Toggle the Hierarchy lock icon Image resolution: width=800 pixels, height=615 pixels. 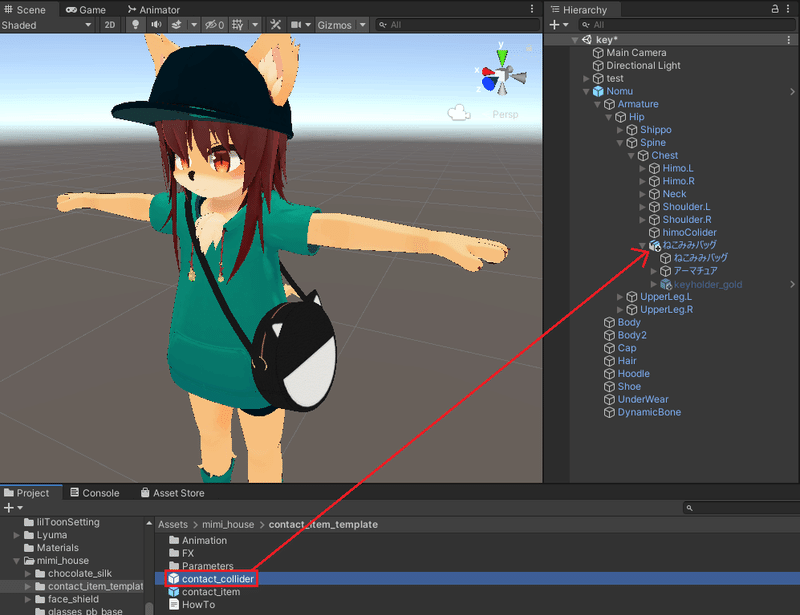(x=775, y=9)
